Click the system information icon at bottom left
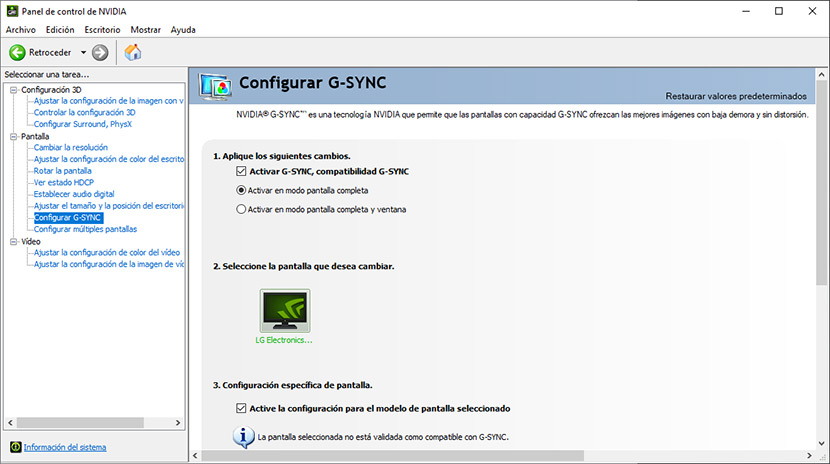The image size is (830, 464). (x=14, y=447)
